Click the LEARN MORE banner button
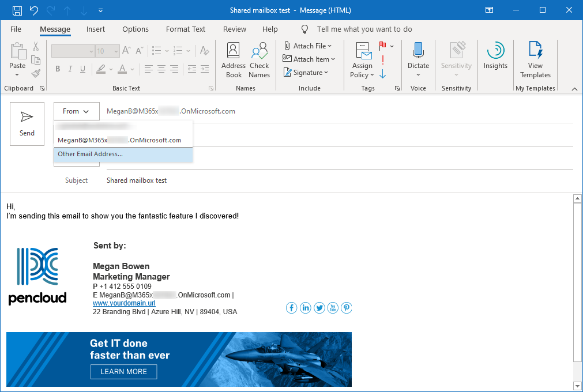 [123, 372]
